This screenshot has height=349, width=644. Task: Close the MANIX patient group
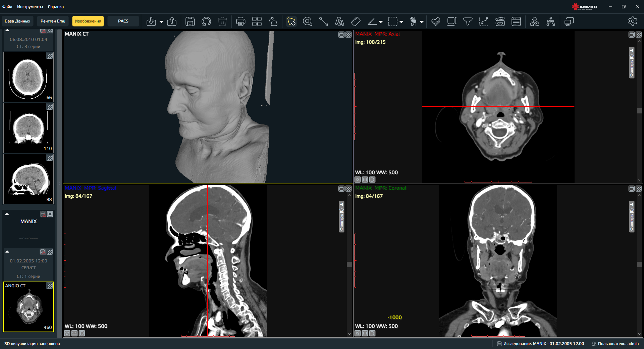click(50, 214)
